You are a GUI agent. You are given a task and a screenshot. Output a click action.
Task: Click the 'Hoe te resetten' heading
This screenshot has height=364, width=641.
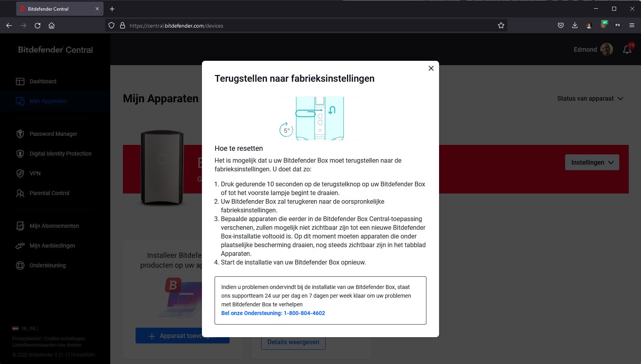239,148
